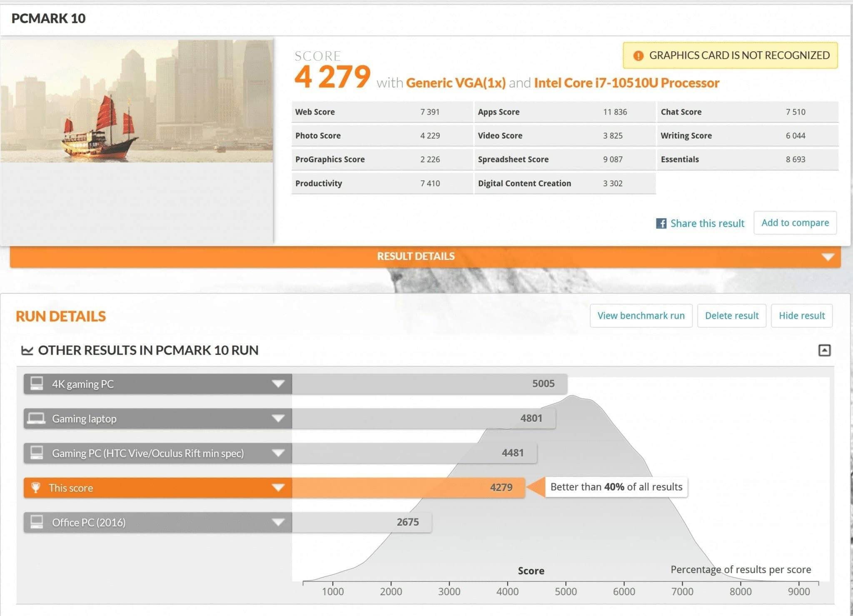Click the RUN DETAILS heading

point(61,317)
